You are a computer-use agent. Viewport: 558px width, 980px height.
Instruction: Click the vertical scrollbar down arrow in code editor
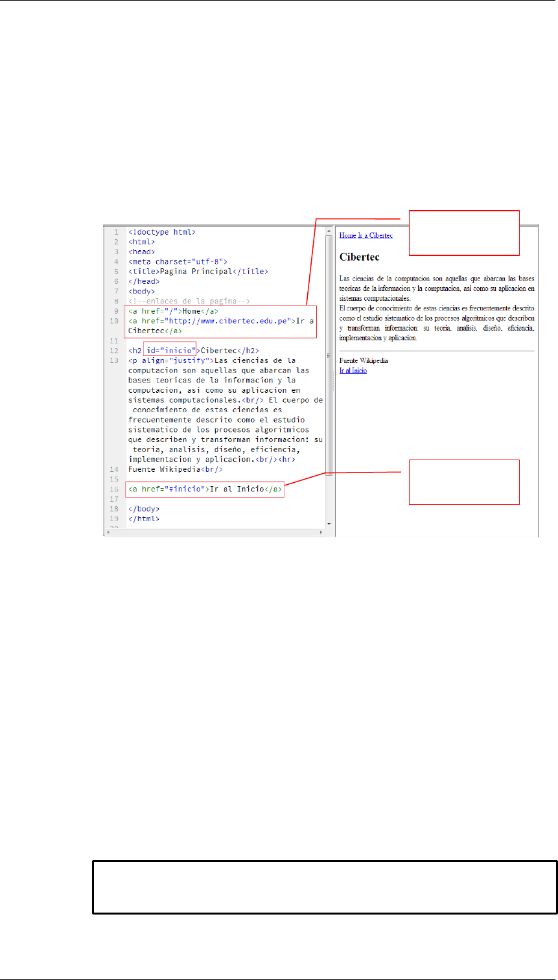click(329, 523)
